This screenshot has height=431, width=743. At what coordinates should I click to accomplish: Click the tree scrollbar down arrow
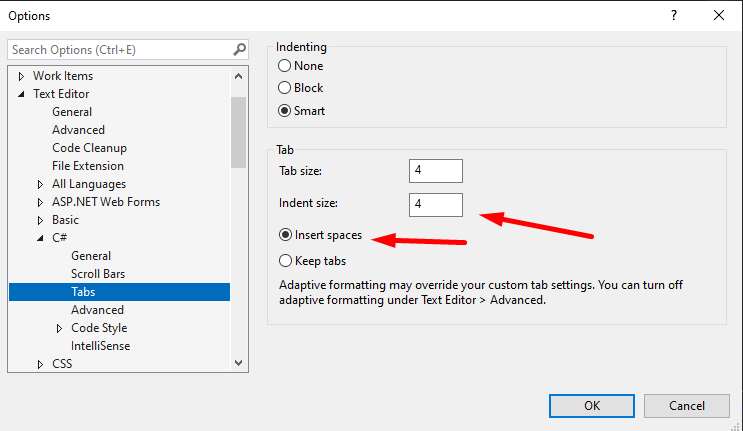coord(238,363)
